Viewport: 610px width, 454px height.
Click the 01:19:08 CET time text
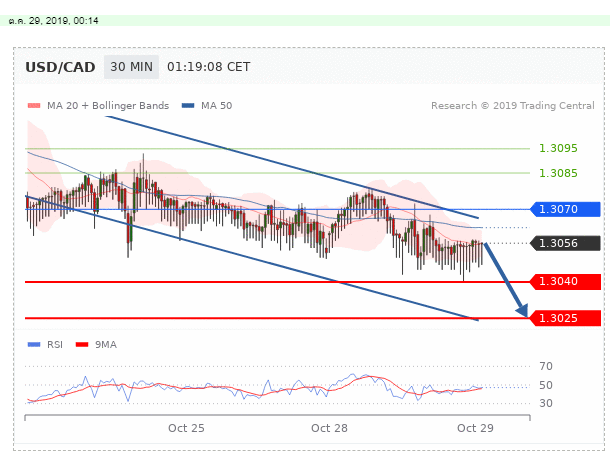pyautogui.click(x=209, y=67)
